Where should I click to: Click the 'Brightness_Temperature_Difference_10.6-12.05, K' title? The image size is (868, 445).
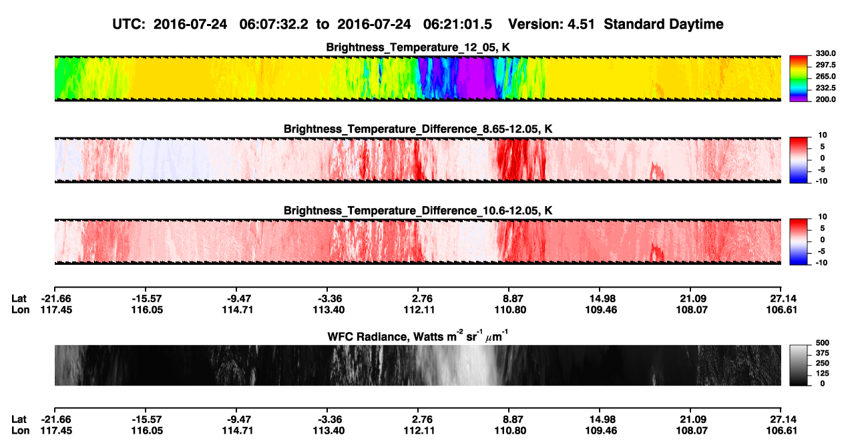tap(418, 211)
